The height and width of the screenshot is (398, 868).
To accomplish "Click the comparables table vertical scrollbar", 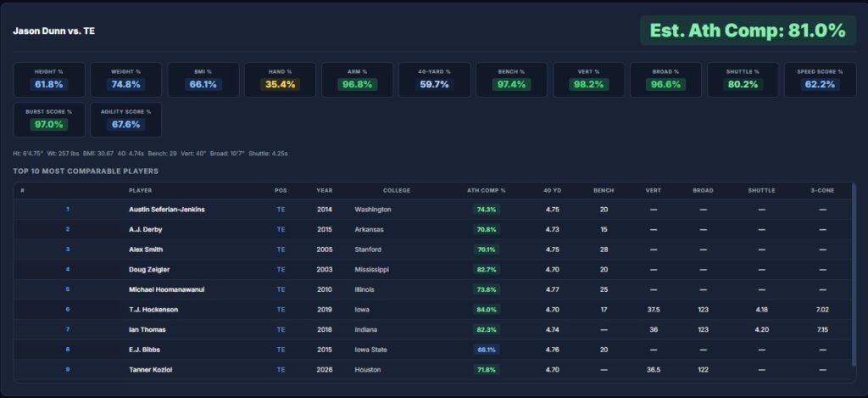I will [854, 280].
